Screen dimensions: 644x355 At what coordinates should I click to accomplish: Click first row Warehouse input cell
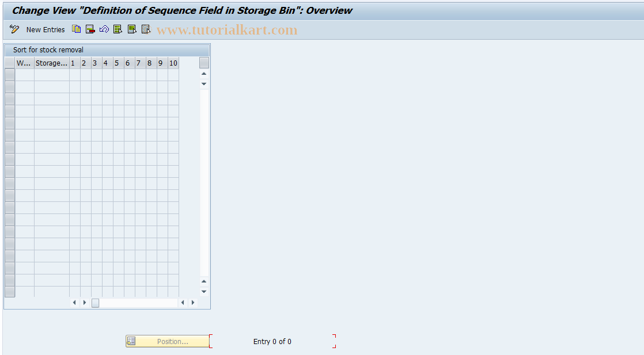(25, 75)
